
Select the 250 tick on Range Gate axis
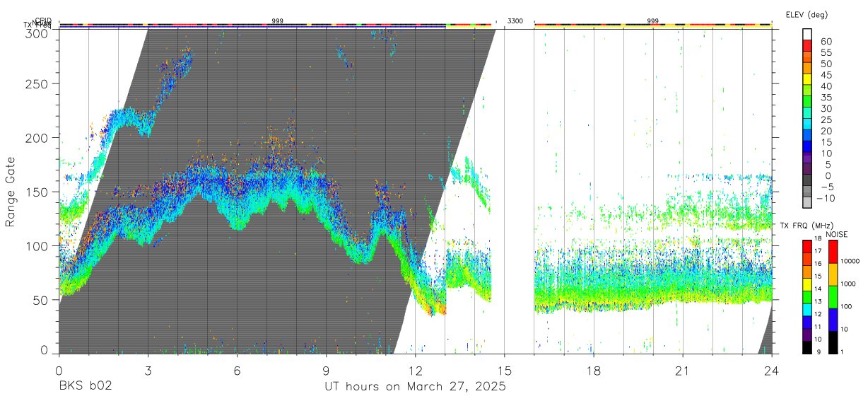click(x=35, y=83)
